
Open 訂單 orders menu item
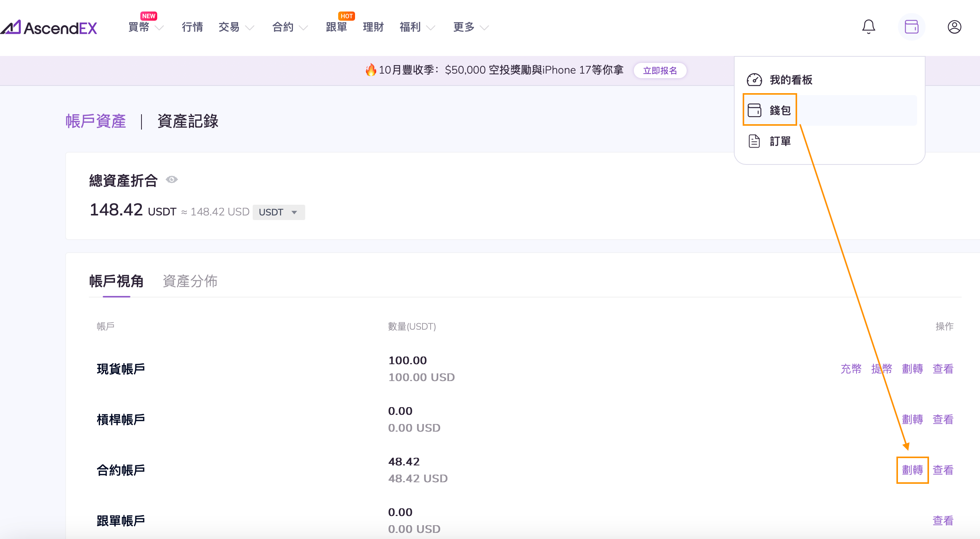tap(780, 141)
